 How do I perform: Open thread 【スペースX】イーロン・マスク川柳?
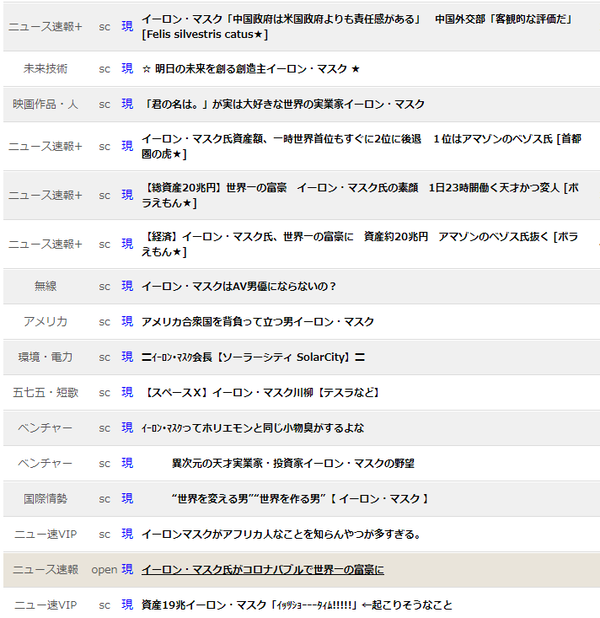(x=260, y=393)
